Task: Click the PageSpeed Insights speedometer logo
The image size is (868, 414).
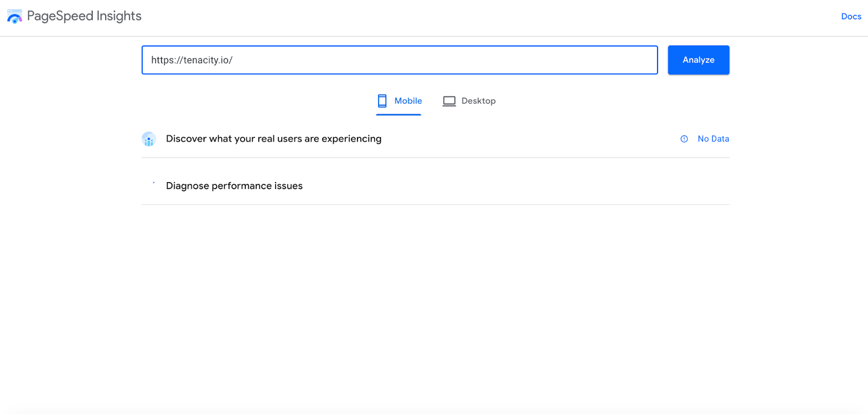Action: pyautogui.click(x=15, y=16)
